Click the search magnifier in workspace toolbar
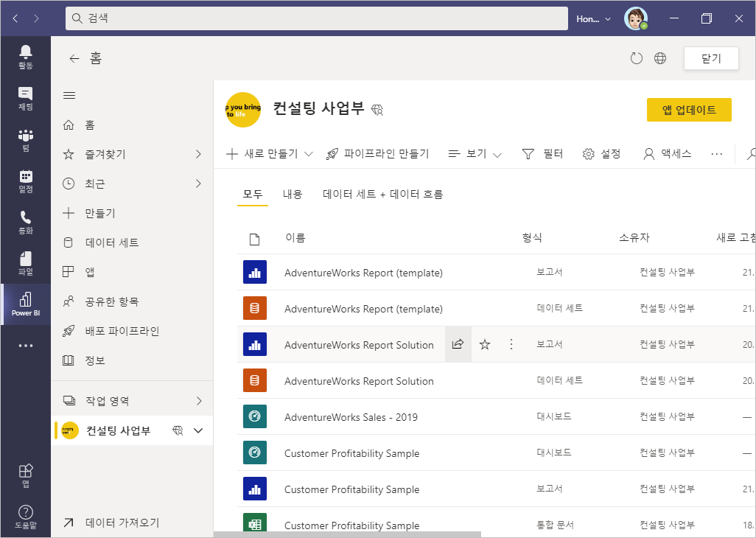The width and height of the screenshot is (756, 538). (751, 154)
